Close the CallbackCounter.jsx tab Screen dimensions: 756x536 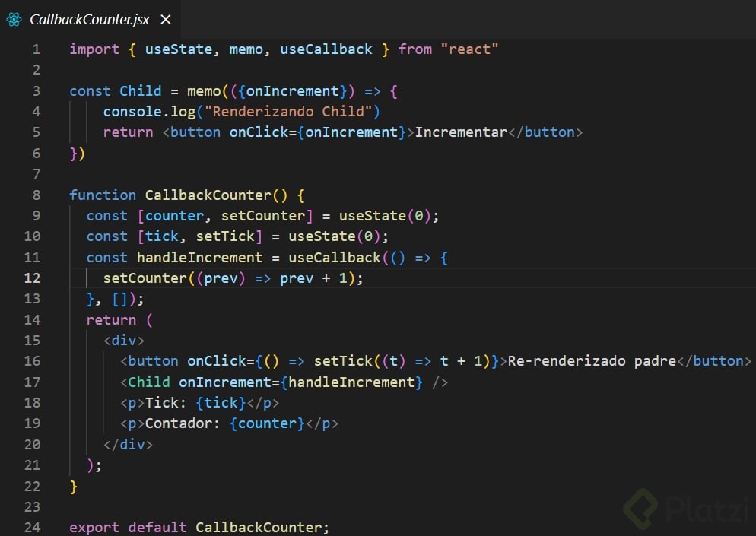coord(165,19)
